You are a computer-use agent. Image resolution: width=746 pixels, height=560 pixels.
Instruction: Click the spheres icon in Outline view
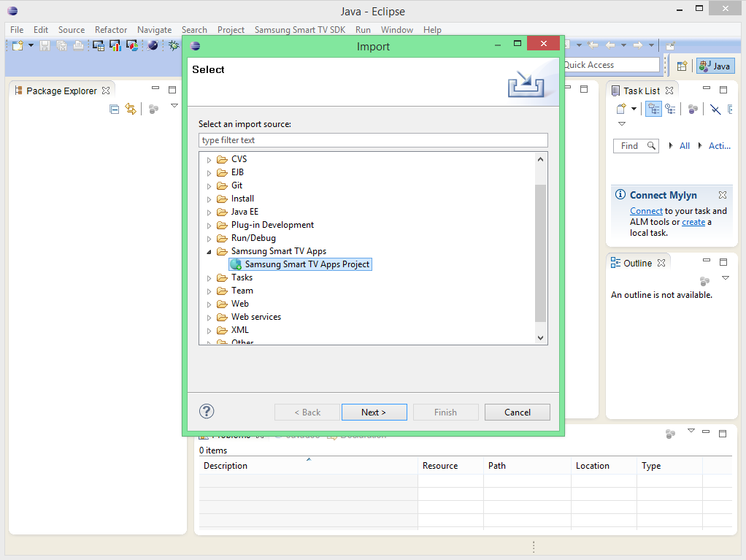pos(704,281)
